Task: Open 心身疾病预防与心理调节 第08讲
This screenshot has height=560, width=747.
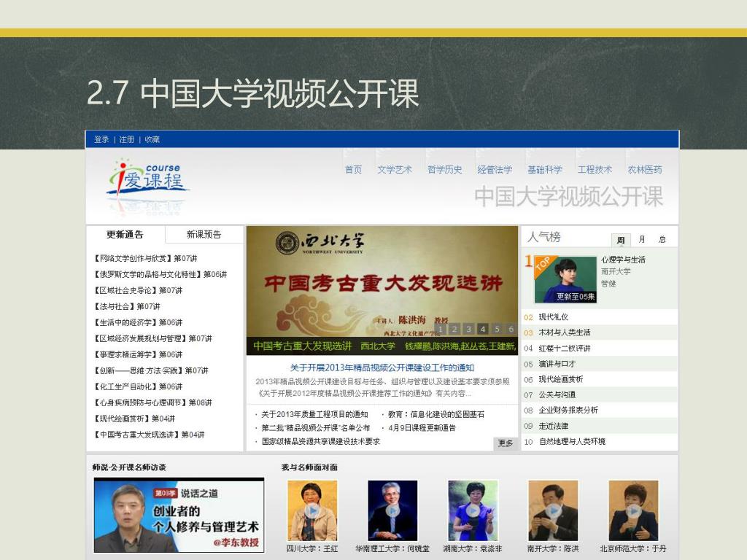Action: click(x=153, y=402)
